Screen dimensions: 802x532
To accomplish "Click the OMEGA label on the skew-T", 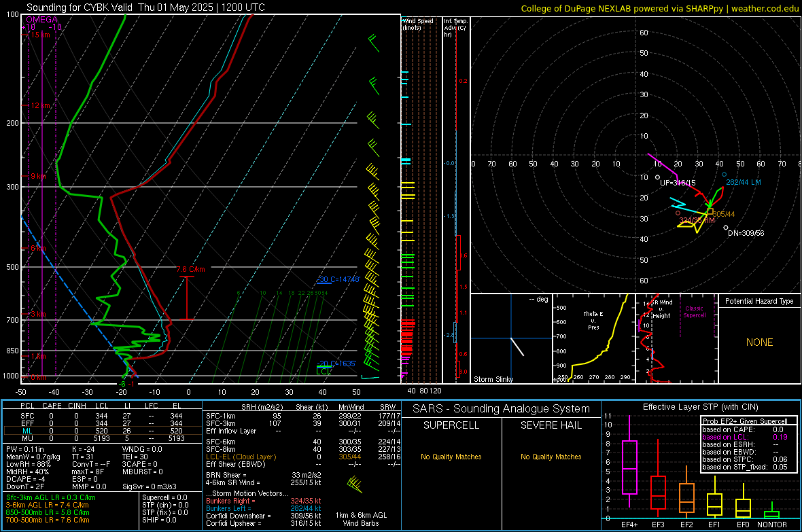I will pos(42,20).
